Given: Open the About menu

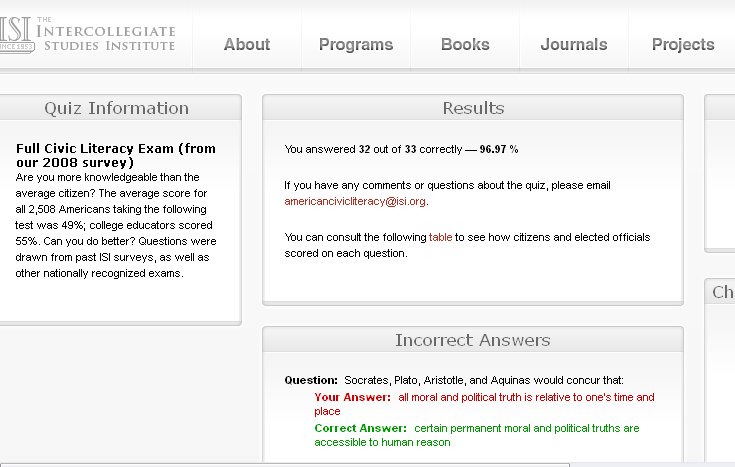Looking at the screenshot, I should point(247,44).
